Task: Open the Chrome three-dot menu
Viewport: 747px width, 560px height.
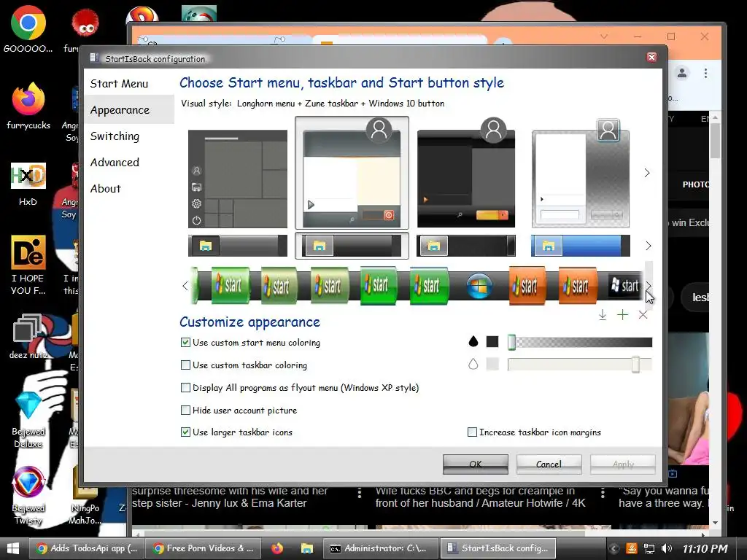Action: [705, 73]
